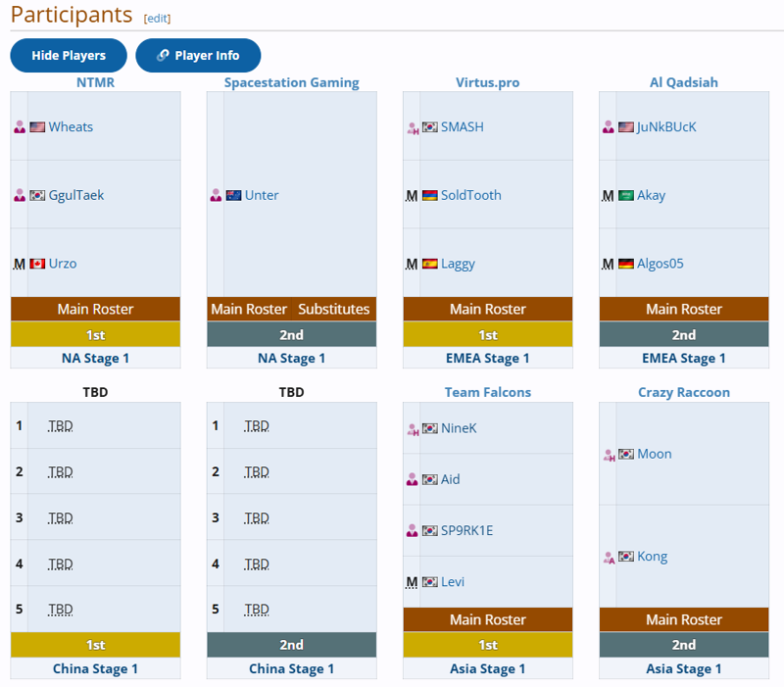Image resolution: width=784 pixels, height=687 pixels.
Task: Open JuNkBUcK player page
Action: [666, 127]
